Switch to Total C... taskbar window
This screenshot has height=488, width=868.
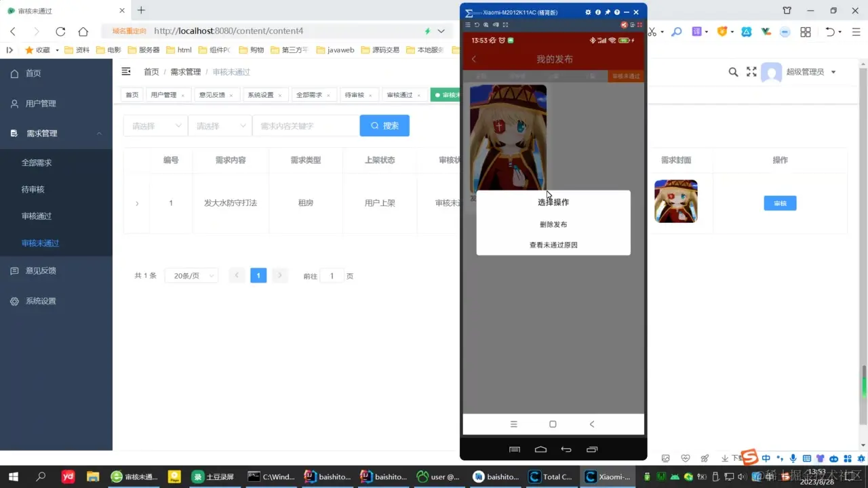coord(552,476)
